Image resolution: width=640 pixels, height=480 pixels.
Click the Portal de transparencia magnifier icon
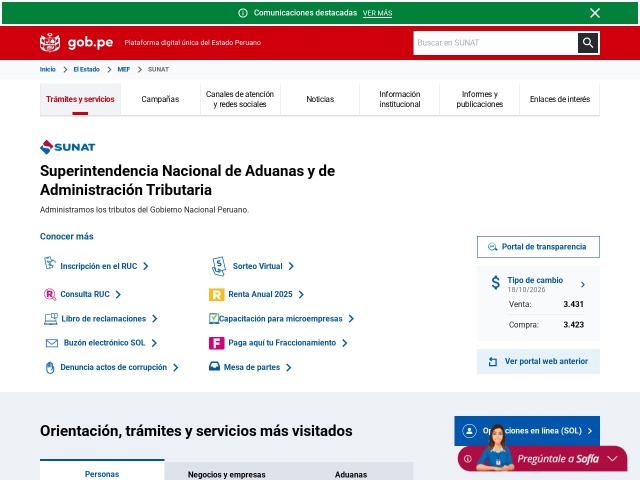pyautogui.click(x=493, y=247)
